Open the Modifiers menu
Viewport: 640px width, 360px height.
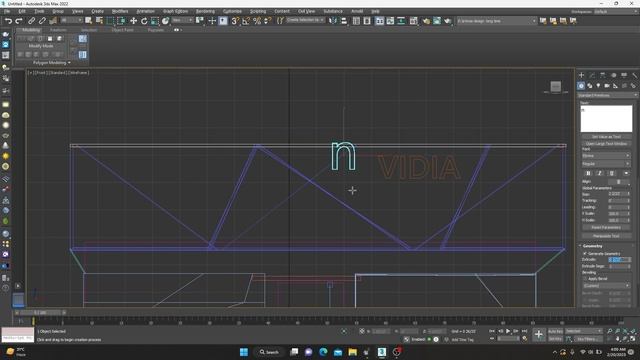tap(120, 11)
